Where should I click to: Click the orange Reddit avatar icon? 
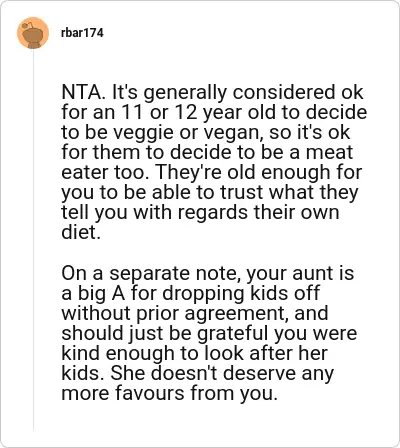(x=33, y=33)
